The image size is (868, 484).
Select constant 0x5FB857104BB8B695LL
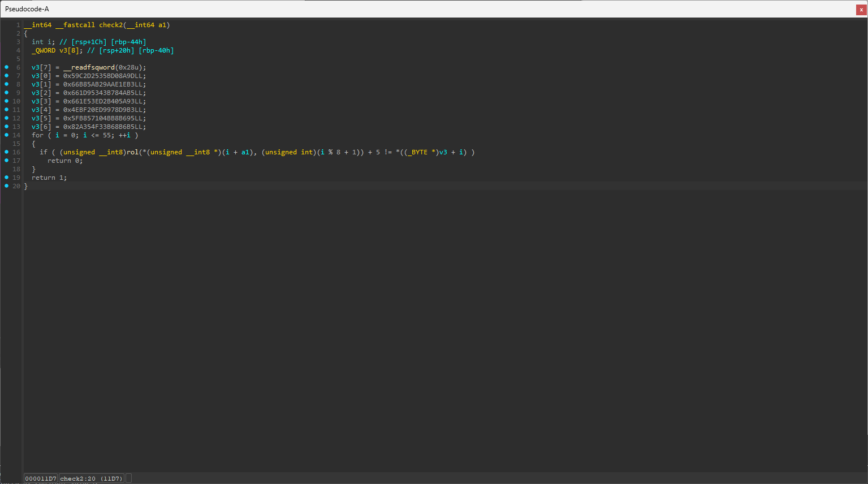(x=103, y=118)
